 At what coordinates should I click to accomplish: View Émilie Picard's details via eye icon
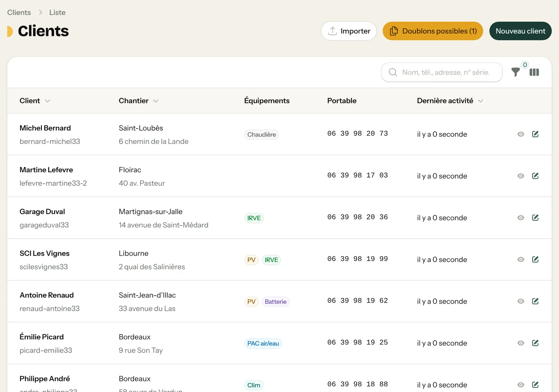coord(521,343)
